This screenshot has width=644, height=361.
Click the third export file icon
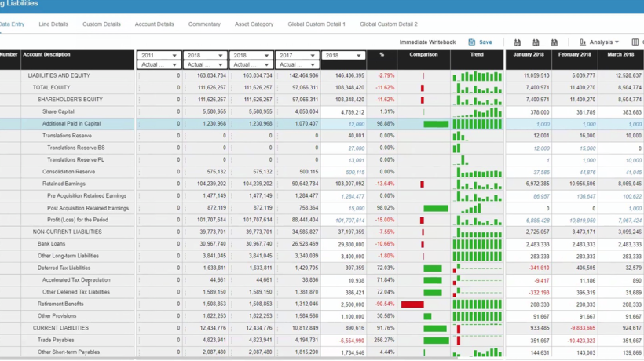pos(554,42)
